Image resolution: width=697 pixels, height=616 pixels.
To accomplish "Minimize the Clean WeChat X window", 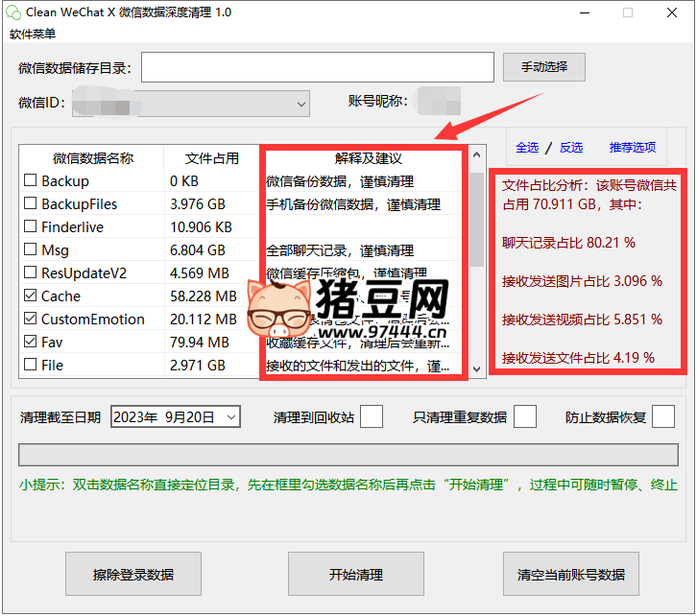I will coord(585,12).
